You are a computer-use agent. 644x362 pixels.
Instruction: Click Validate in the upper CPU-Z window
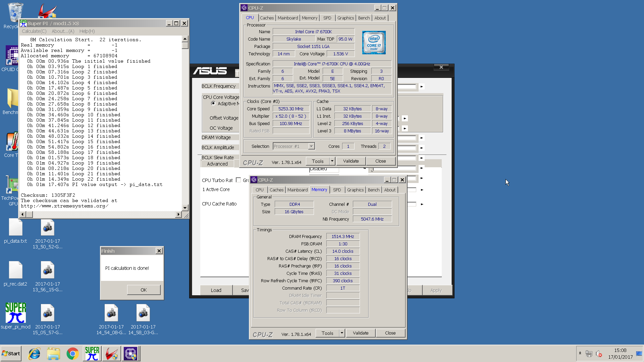click(351, 161)
